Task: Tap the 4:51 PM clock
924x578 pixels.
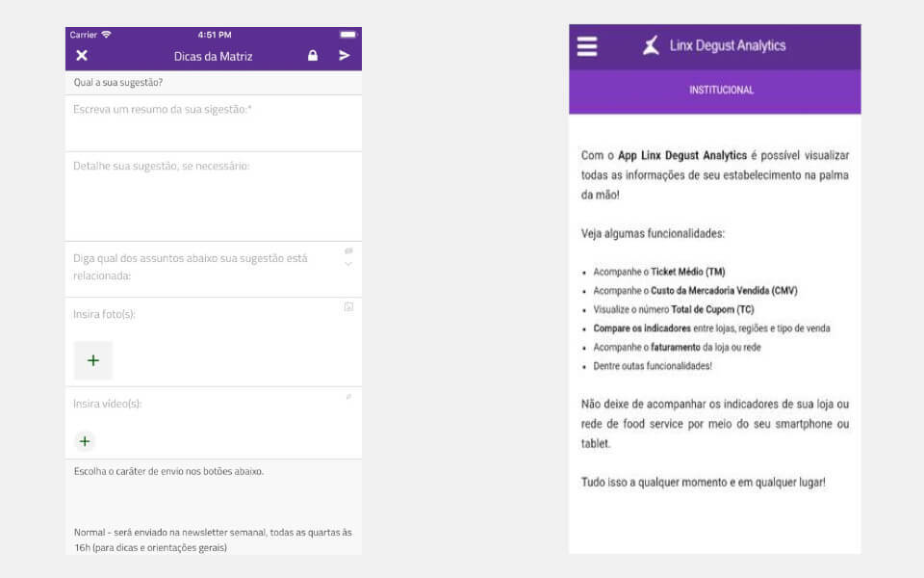Action: (x=215, y=35)
